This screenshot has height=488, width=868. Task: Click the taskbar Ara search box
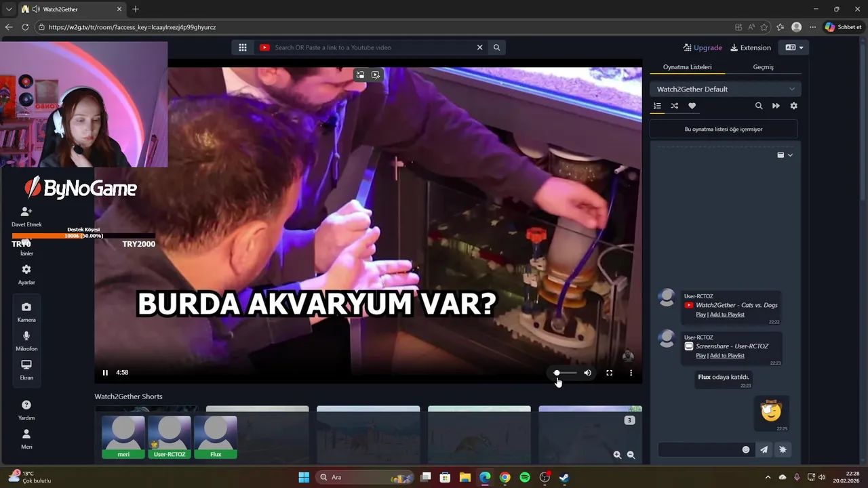(363, 477)
